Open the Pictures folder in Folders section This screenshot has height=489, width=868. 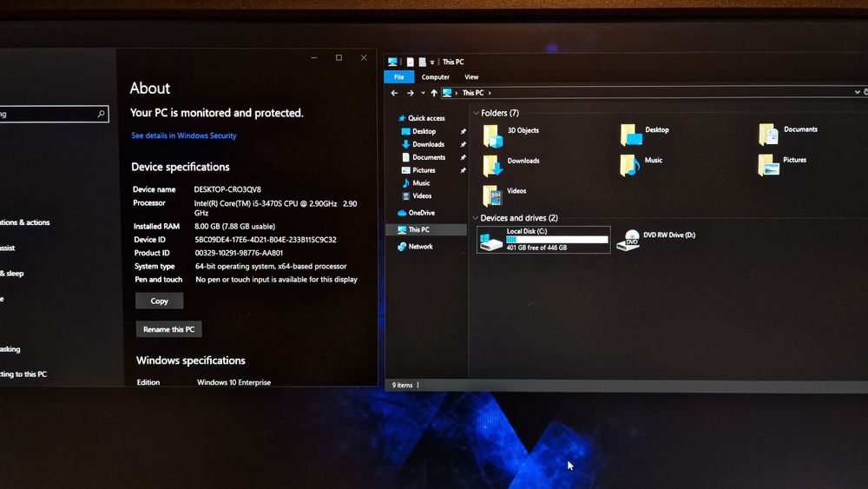click(x=768, y=164)
